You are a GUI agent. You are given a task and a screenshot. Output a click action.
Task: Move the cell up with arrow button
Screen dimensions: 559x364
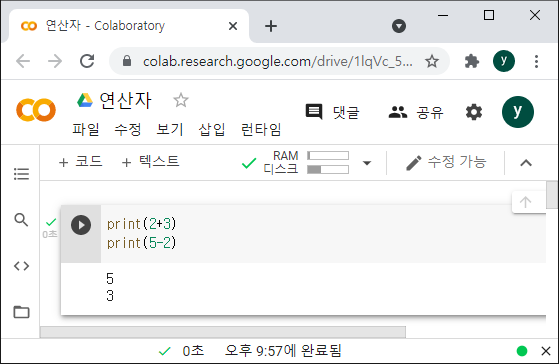pyautogui.click(x=525, y=202)
